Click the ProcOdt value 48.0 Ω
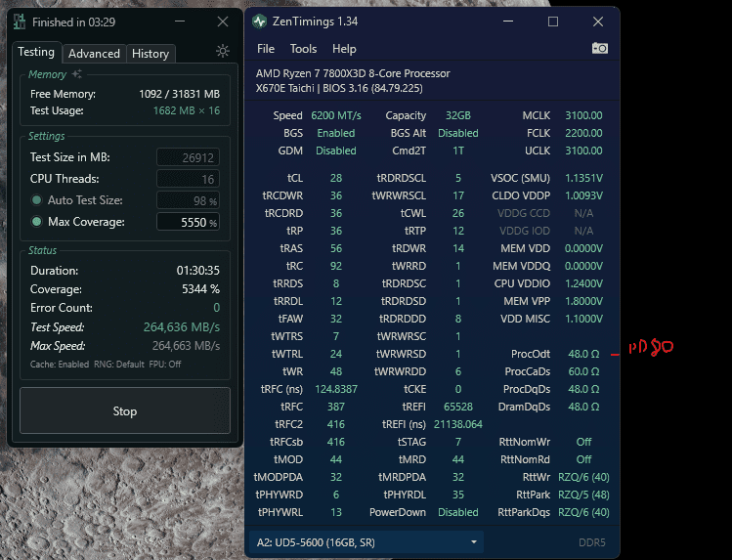This screenshot has width=732, height=560. 583,354
